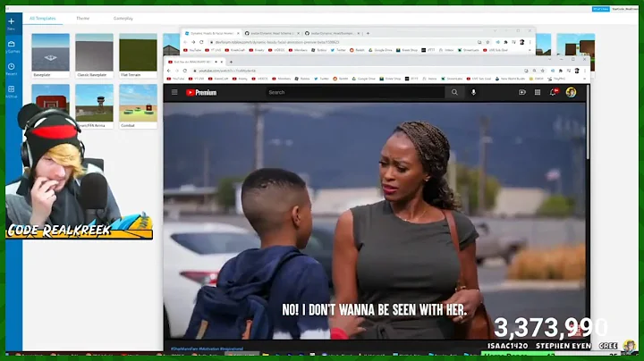
Task: Open Extensions puzzle icon in YouTube window
Action: click(x=561, y=71)
